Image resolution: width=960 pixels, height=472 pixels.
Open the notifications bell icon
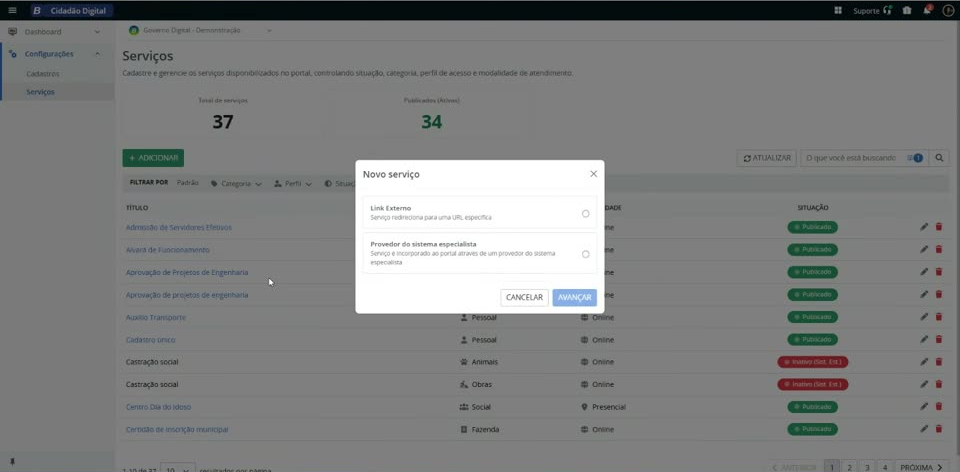click(928, 10)
